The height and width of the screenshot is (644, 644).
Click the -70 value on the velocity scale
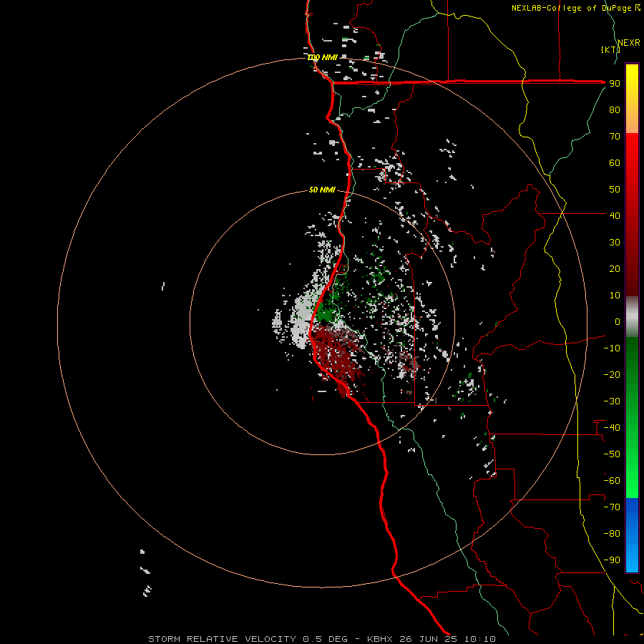point(612,507)
